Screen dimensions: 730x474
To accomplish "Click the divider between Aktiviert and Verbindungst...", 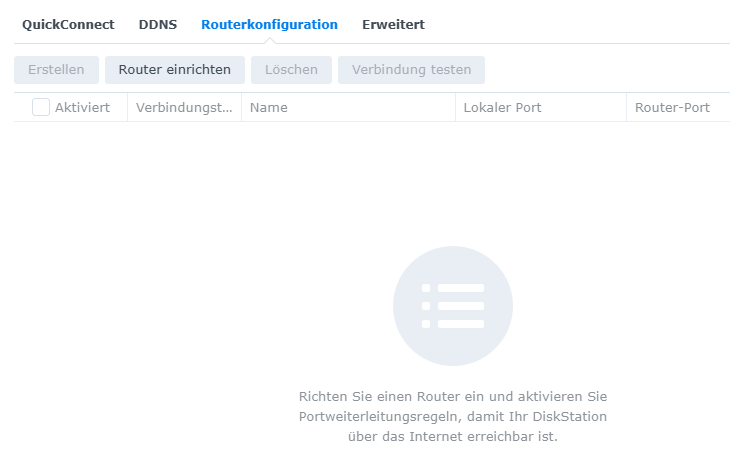I will tap(127, 107).
